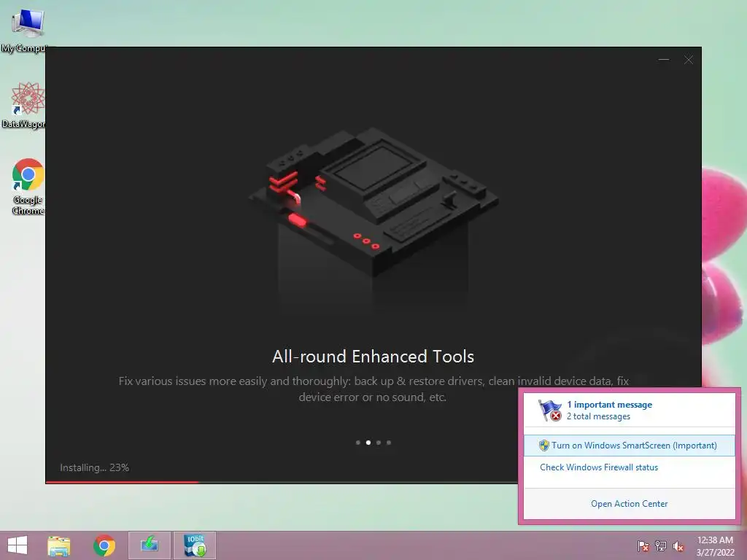Select the download installer taskbar item
Viewport: 747px width, 560px height.
coord(149,545)
